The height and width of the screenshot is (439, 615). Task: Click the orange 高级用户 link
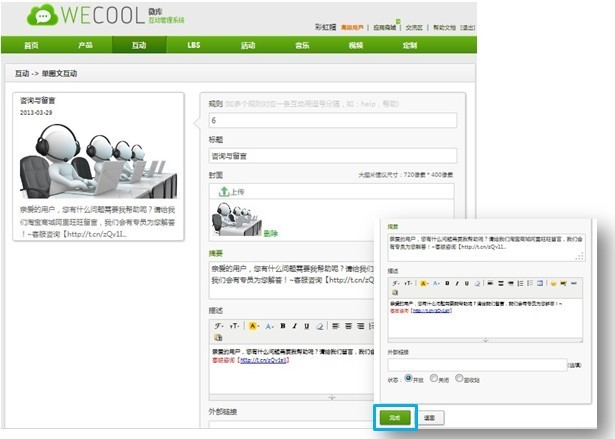[352, 27]
